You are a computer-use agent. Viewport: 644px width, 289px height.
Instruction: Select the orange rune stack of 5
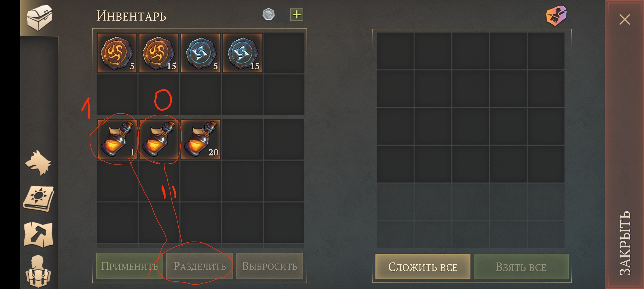[117, 53]
